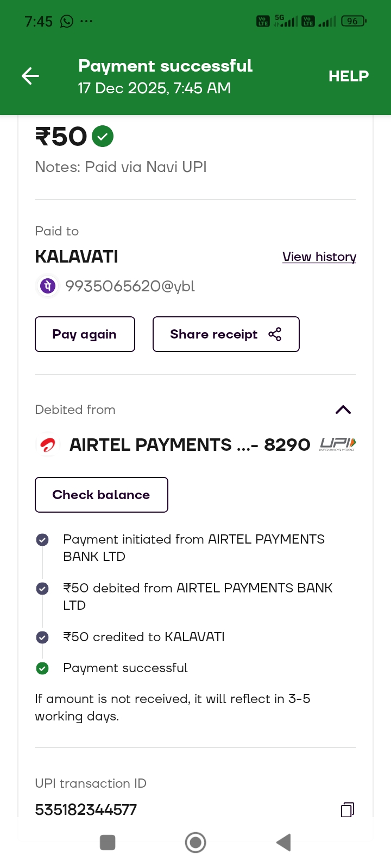Tap the share icon on Share receipt
This screenshot has width=391, height=868.
coord(275,334)
